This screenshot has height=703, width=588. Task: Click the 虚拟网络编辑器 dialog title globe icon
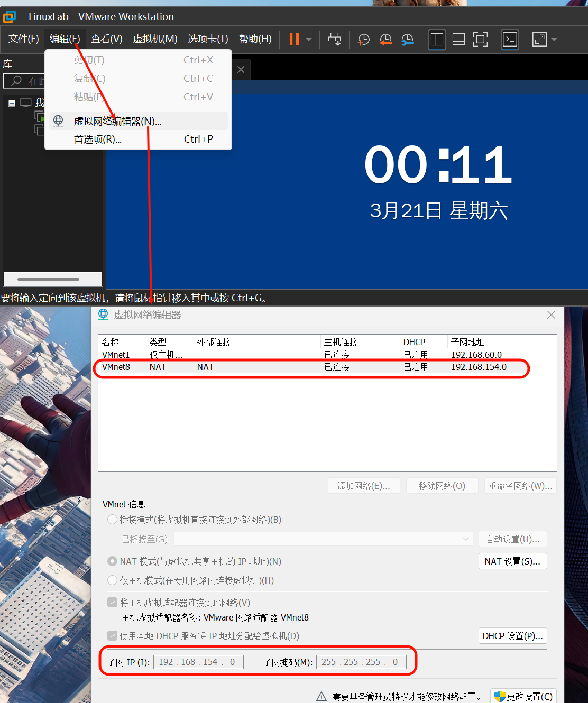click(103, 315)
